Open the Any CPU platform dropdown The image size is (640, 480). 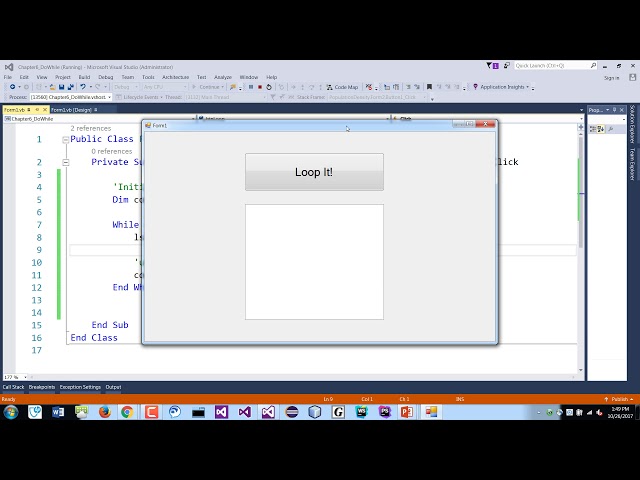click(164, 87)
